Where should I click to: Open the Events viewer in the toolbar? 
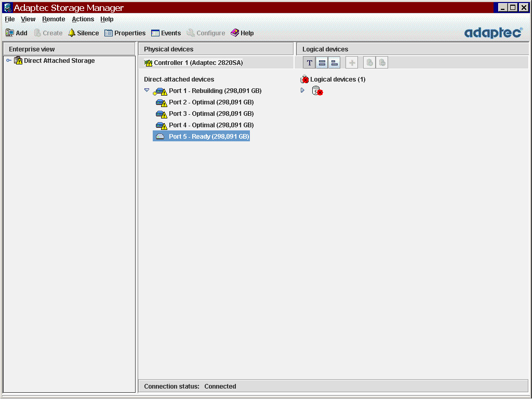(166, 33)
